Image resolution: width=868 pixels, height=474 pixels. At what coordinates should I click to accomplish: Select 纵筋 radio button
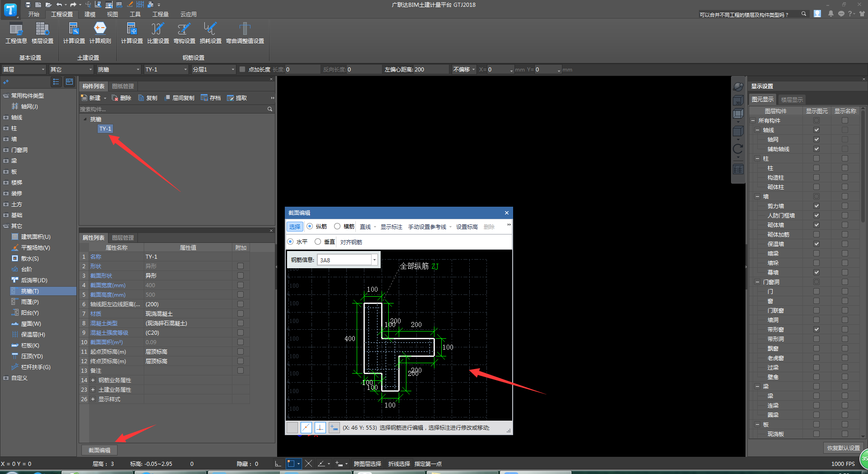[x=310, y=226]
